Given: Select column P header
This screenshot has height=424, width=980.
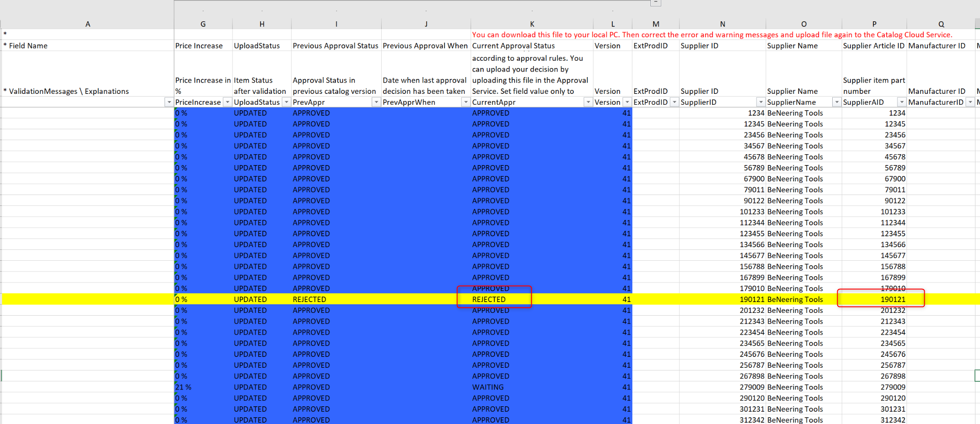Looking at the screenshot, I should tap(874, 24).
